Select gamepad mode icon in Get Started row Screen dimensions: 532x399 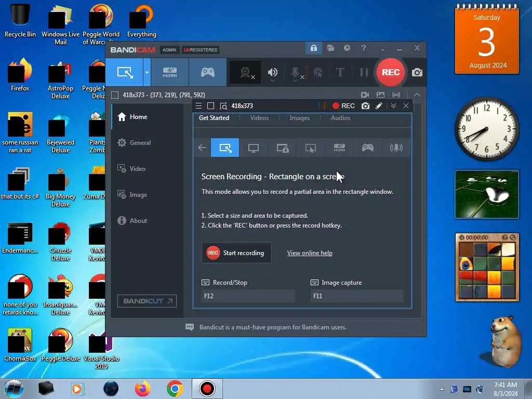[x=368, y=148]
